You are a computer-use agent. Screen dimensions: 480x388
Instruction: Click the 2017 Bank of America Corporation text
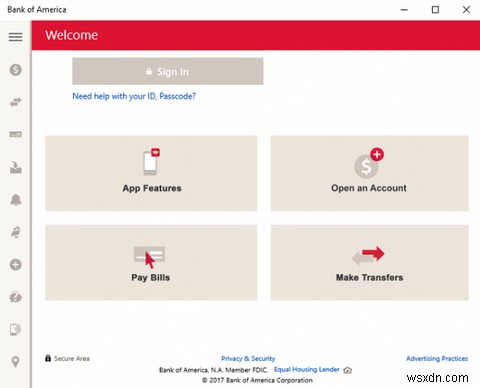[257, 380]
